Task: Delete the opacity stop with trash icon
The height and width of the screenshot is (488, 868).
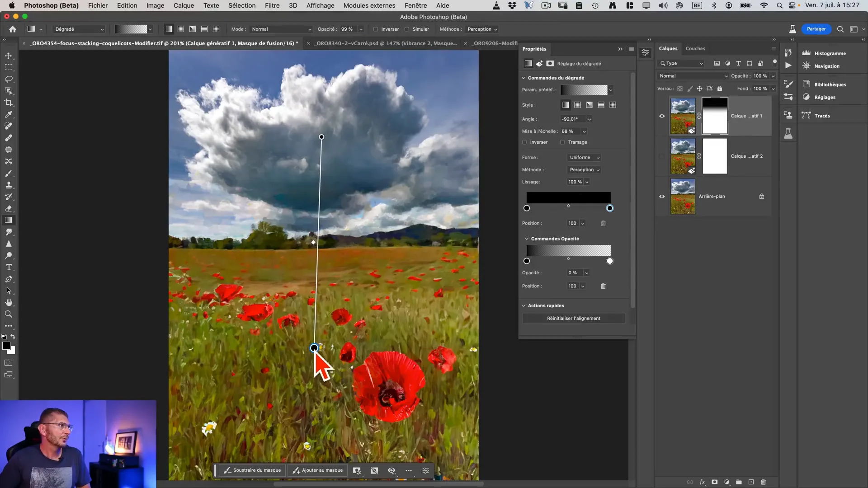Action: pos(603,286)
